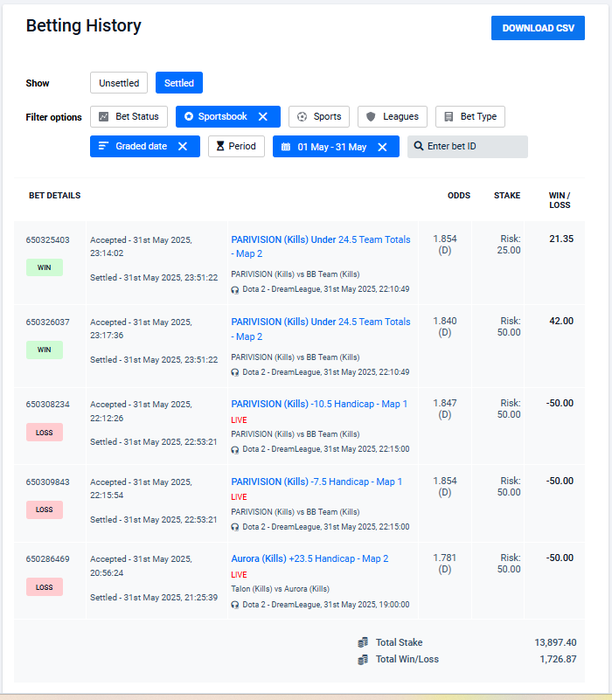Click the hourglass icon on Period filter

219,147
